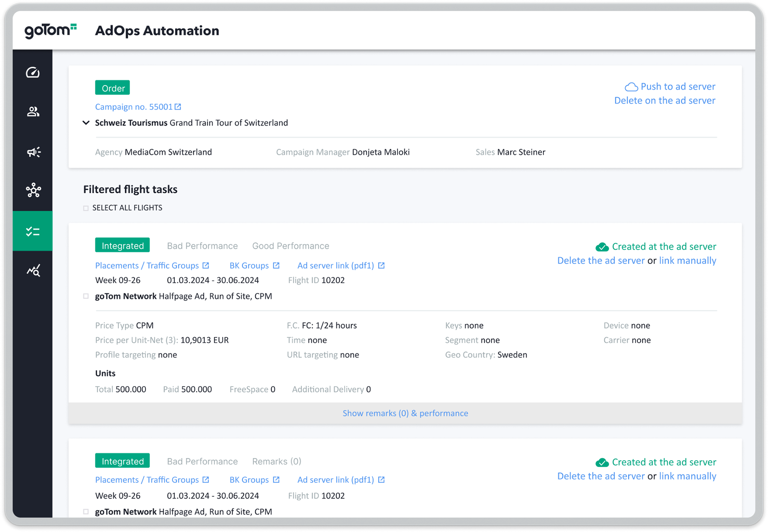
Task: Click the Profile targeting none value
Action: pyautogui.click(x=168, y=355)
